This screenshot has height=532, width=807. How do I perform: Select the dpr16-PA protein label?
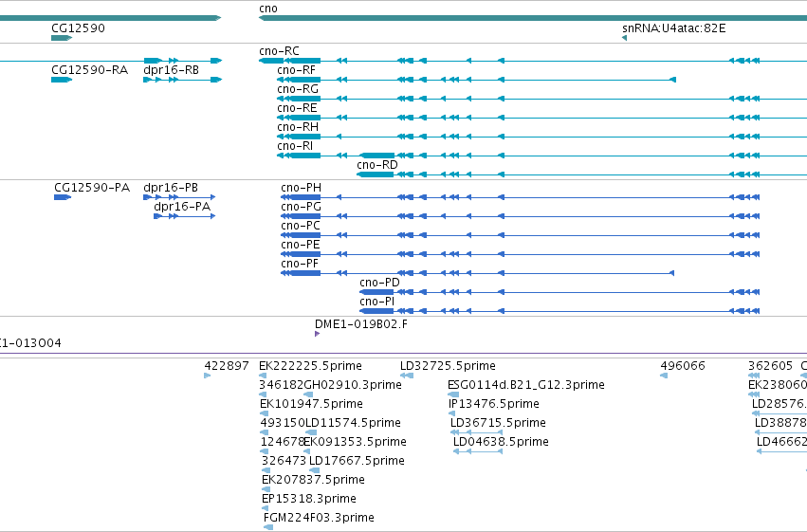point(182,207)
